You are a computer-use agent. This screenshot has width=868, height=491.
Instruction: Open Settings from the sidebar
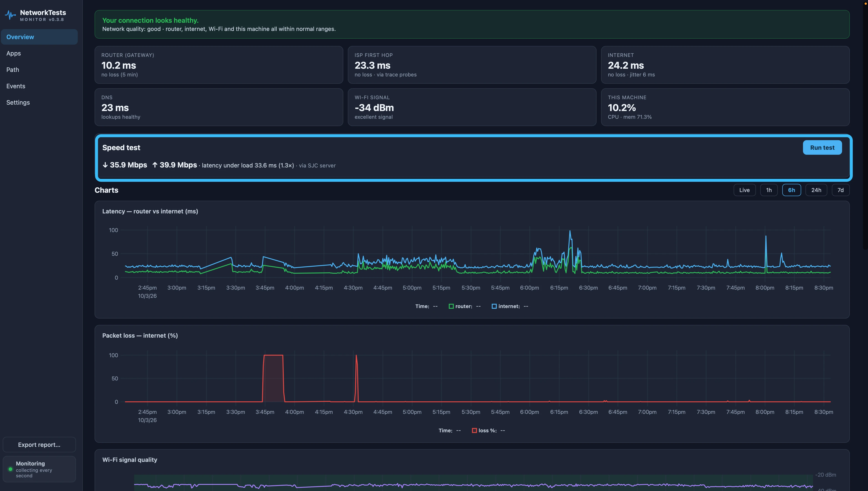click(x=39, y=102)
